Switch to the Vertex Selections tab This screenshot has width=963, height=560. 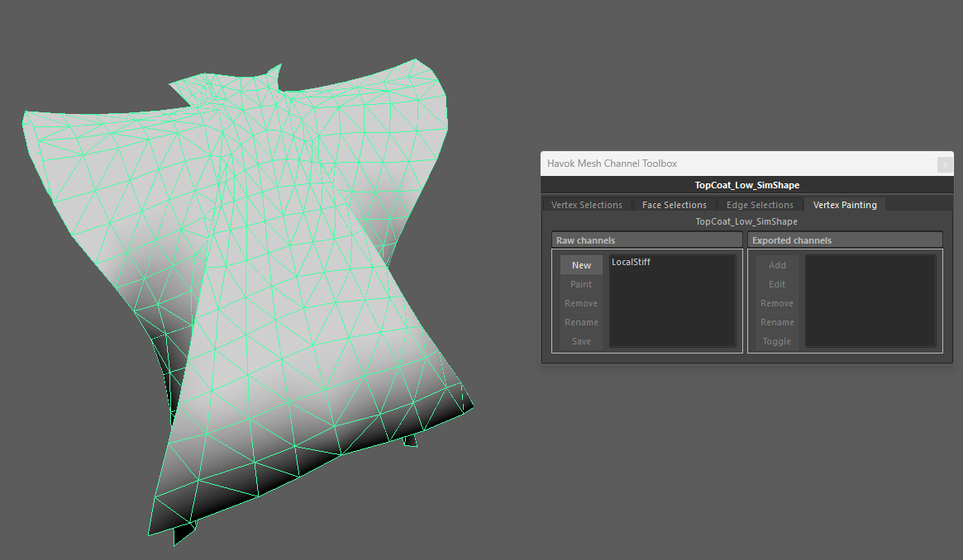[587, 205]
